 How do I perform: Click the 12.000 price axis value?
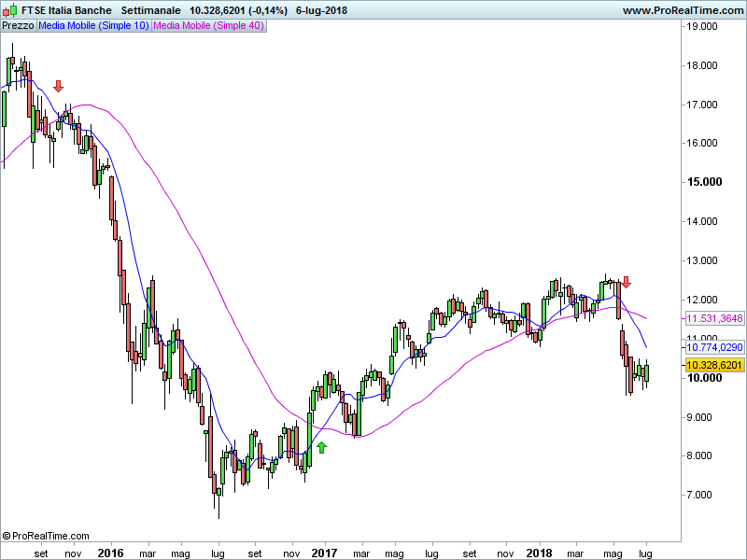(702, 300)
